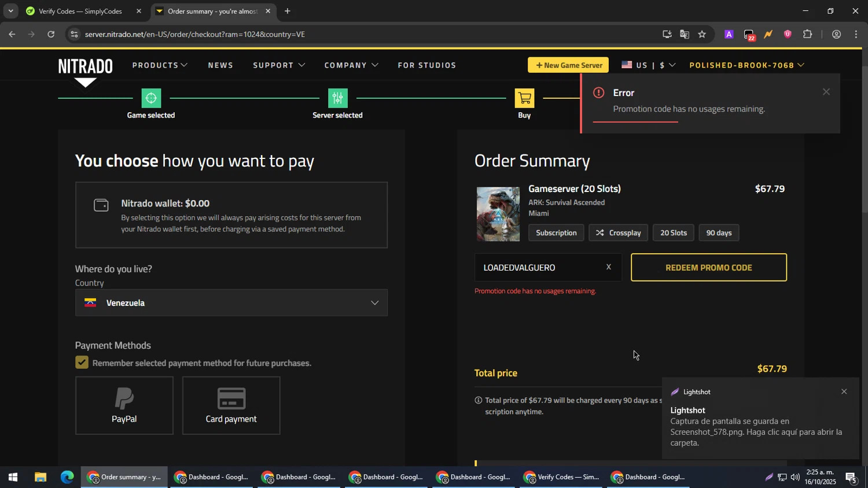Select the Card payment method
This screenshot has width=868, height=488.
231,405
